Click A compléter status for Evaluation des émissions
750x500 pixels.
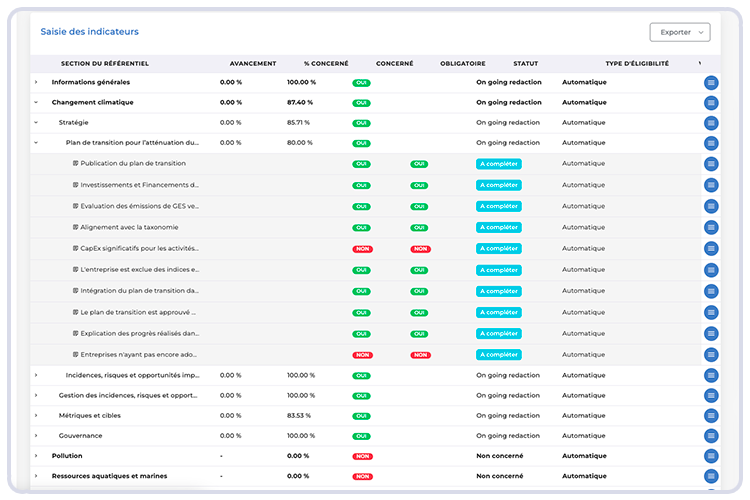pos(498,206)
